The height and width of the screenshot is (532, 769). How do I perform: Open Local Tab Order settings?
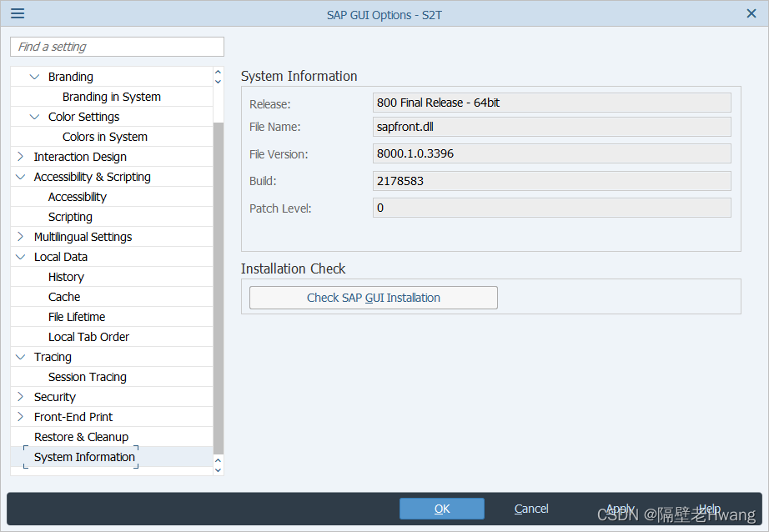88,337
